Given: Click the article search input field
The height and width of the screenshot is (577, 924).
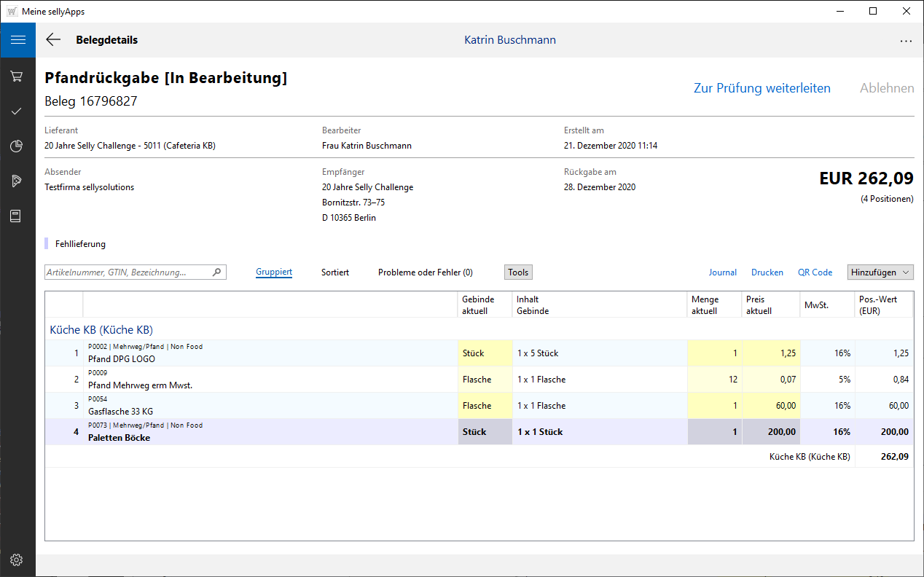Looking at the screenshot, I should click(x=128, y=272).
